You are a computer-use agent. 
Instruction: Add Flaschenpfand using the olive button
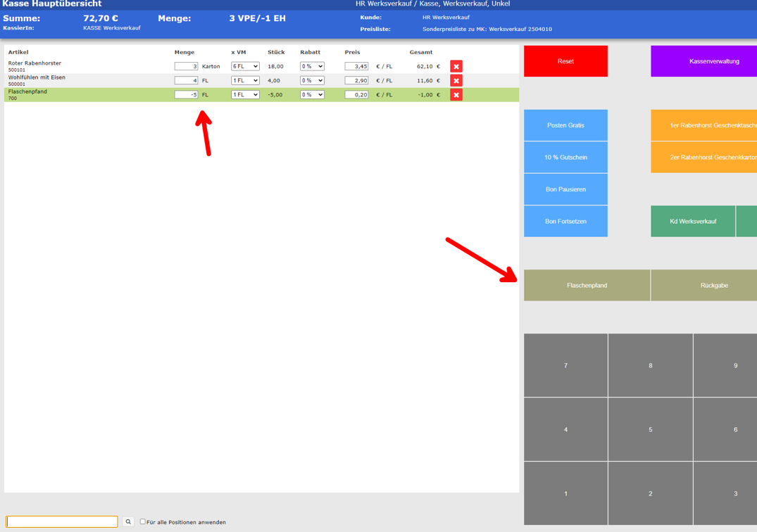(x=587, y=285)
